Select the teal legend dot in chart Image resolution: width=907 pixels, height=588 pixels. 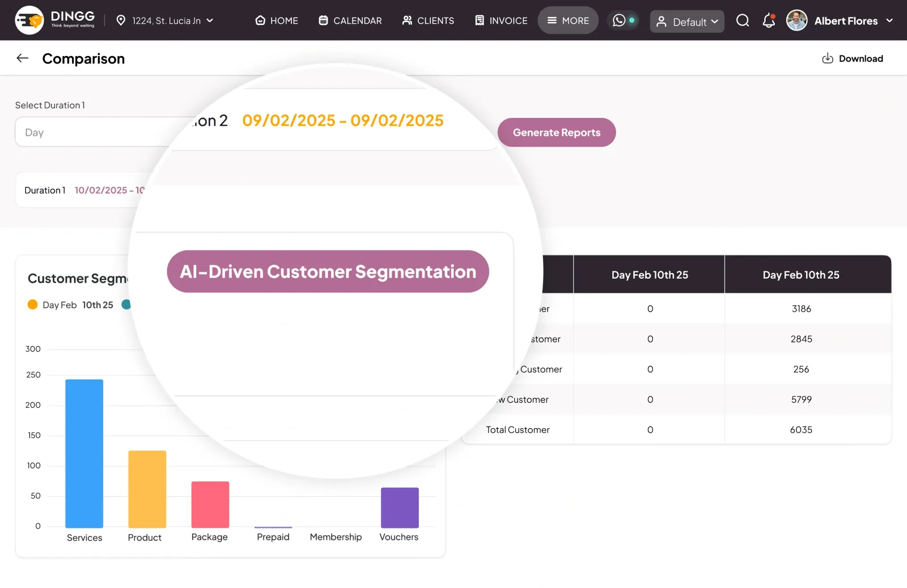(126, 305)
